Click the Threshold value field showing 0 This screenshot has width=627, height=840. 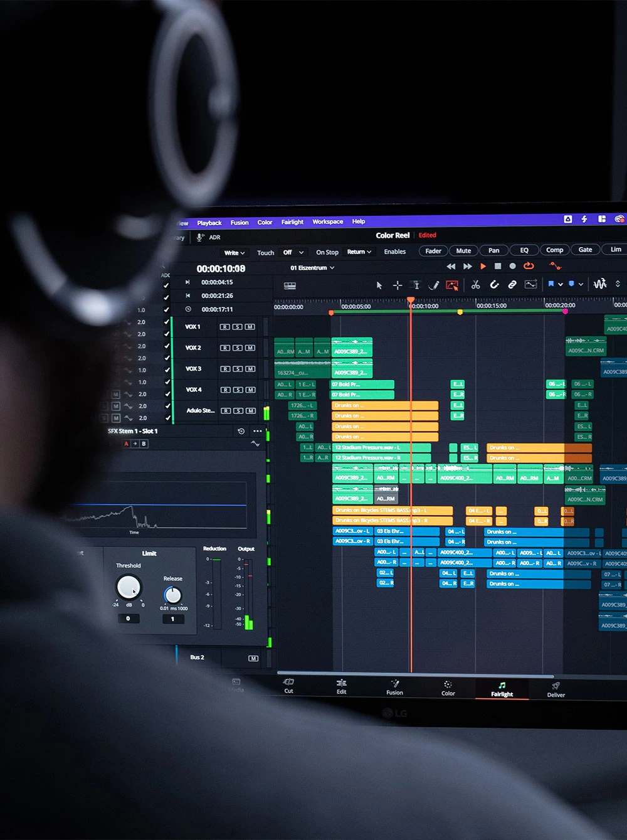tap(128, 619)
